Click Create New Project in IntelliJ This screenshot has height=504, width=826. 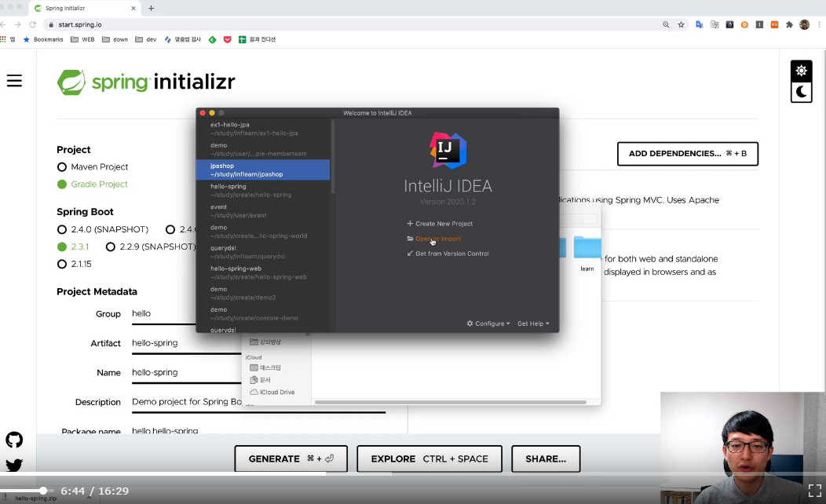[440, 223]
